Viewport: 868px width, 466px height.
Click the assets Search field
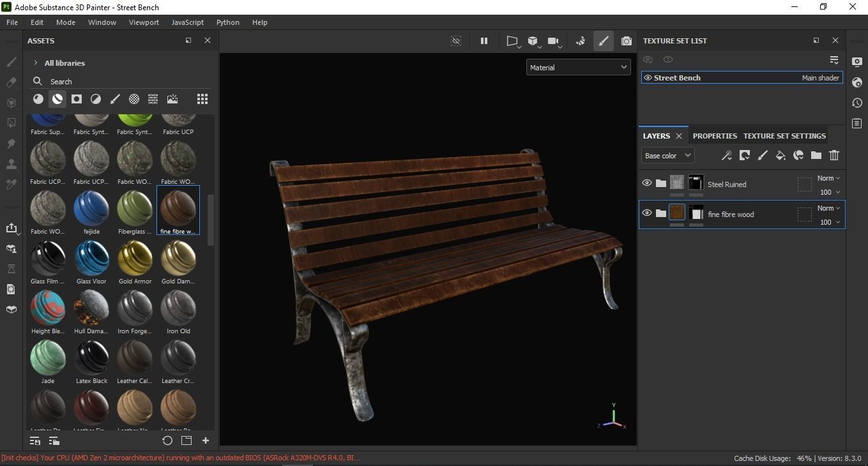coord(121,82)
